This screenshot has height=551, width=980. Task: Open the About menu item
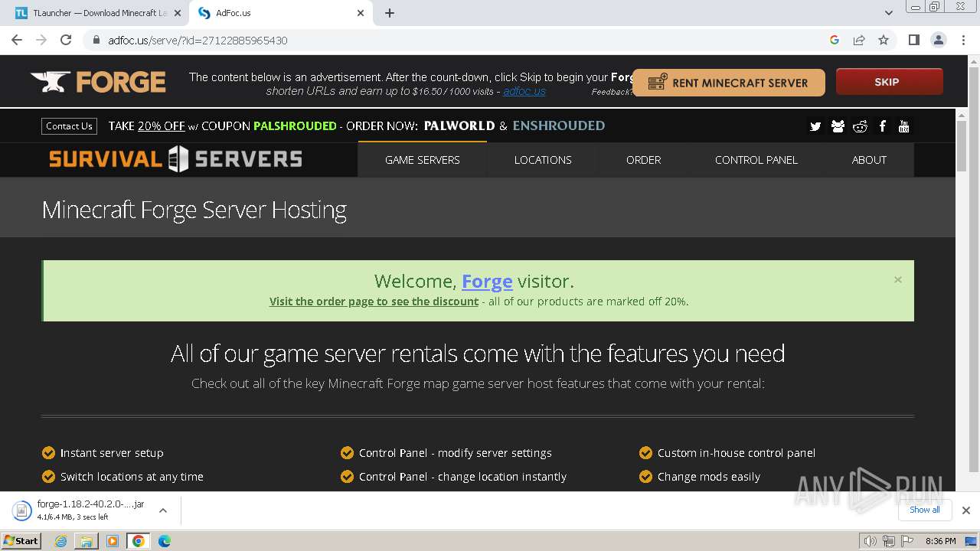tap(869, 160)
